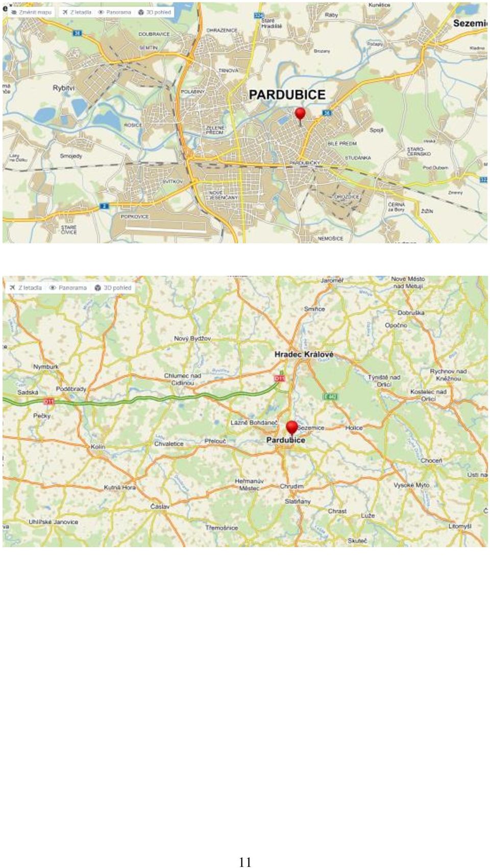The width and height of the screenshot is (490, 868).
Task: Click the Panorama eye icon in upper map
Action: coord(101,12)
